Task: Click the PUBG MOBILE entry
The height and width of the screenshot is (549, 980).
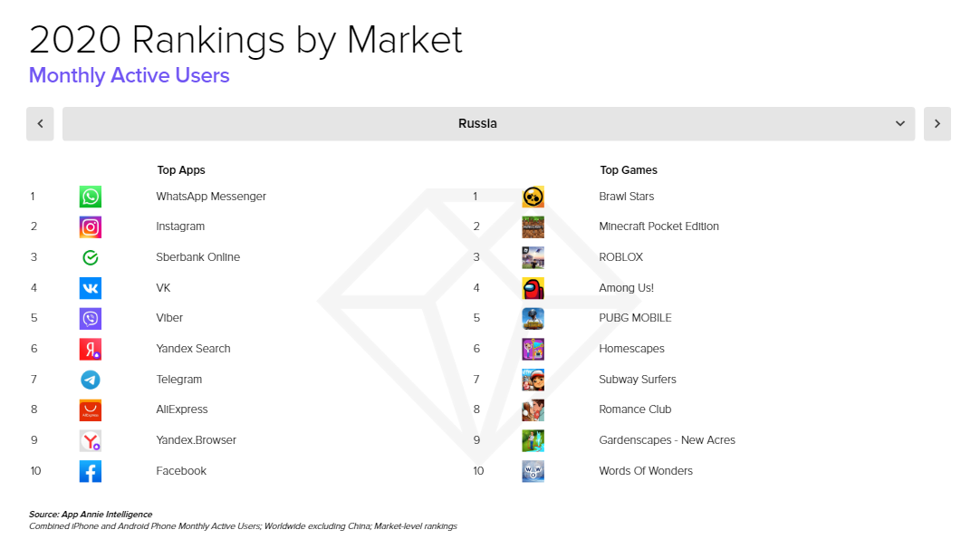Action: click(x=635, y=318)
